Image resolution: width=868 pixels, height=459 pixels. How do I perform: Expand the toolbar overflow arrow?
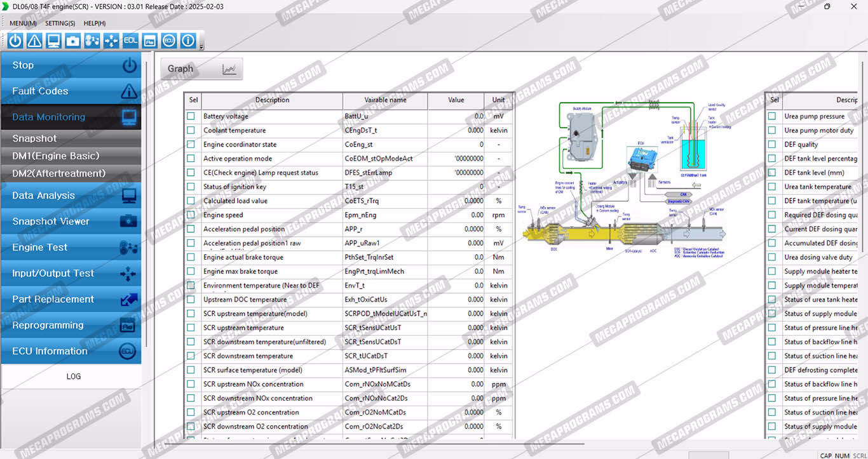pos(201,46)
